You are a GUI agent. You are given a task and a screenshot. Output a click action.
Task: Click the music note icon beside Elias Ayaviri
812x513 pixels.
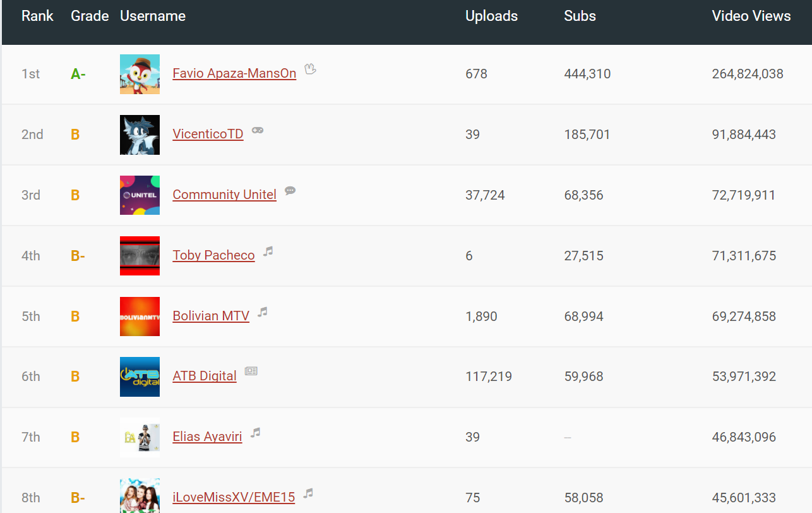pos(254,433)
